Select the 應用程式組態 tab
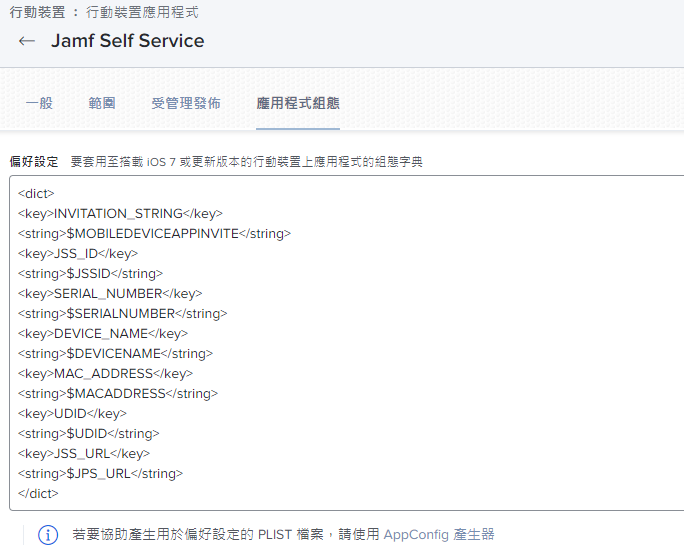 (298, 103)
